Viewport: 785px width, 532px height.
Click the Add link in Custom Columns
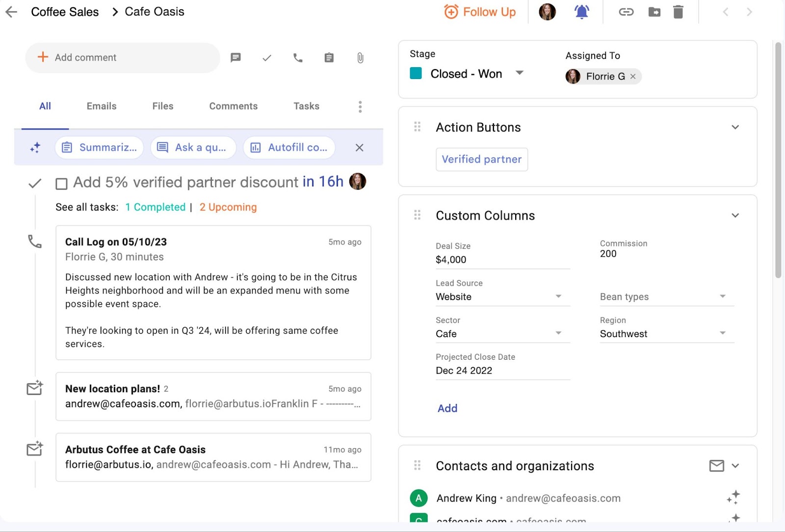(447, 408)
